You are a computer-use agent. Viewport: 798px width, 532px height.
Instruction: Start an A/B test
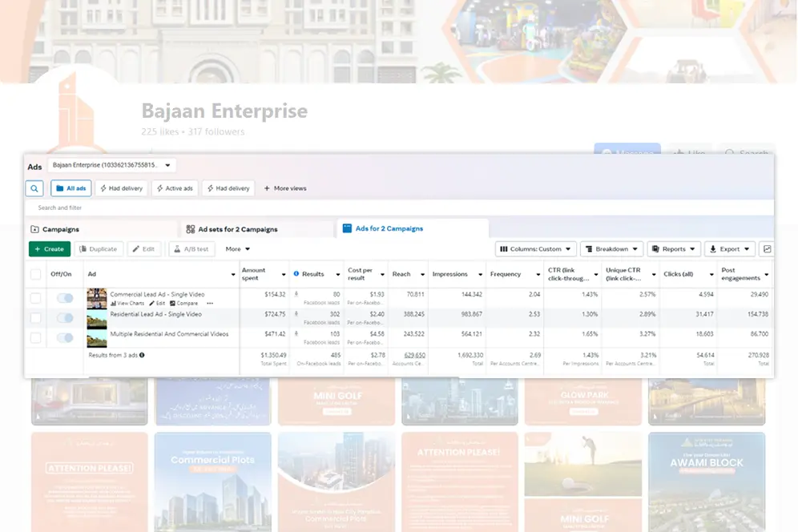click(x=191, y=249)
